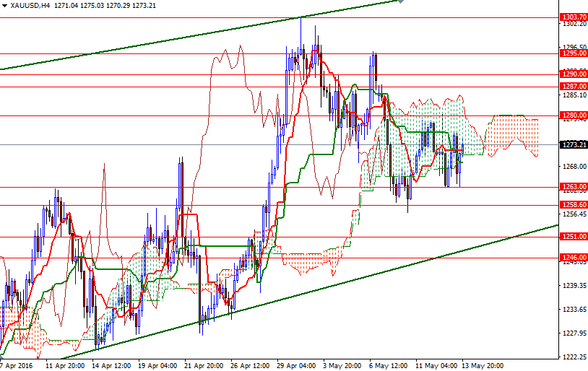The width and height of the screenshot is (588, 371).
Task: Click the XAUUSD,H4 symbol title text
Action: [30, 6]
